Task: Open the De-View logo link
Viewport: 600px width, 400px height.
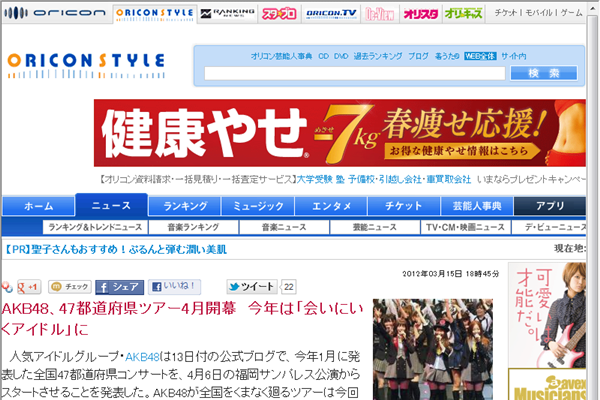Action: (379, 14)
